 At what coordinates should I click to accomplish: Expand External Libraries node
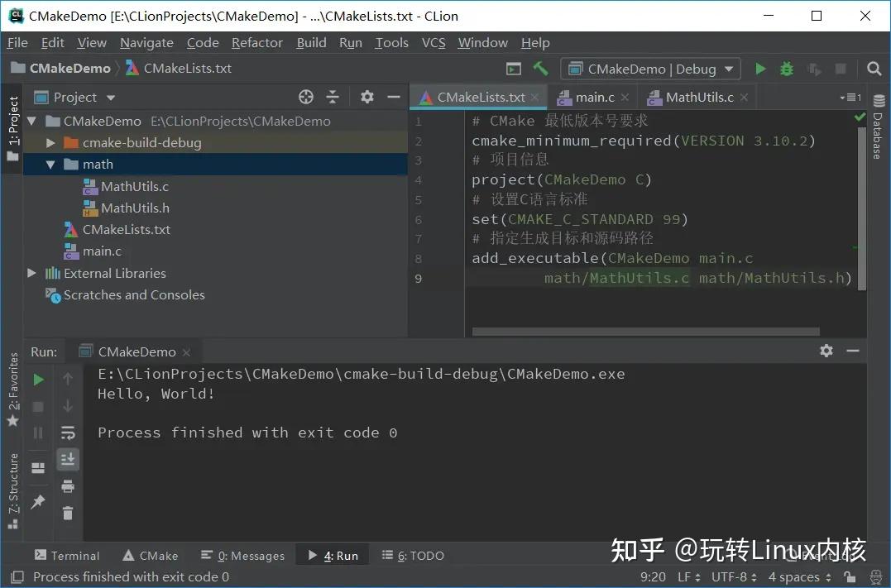(32, 273)
